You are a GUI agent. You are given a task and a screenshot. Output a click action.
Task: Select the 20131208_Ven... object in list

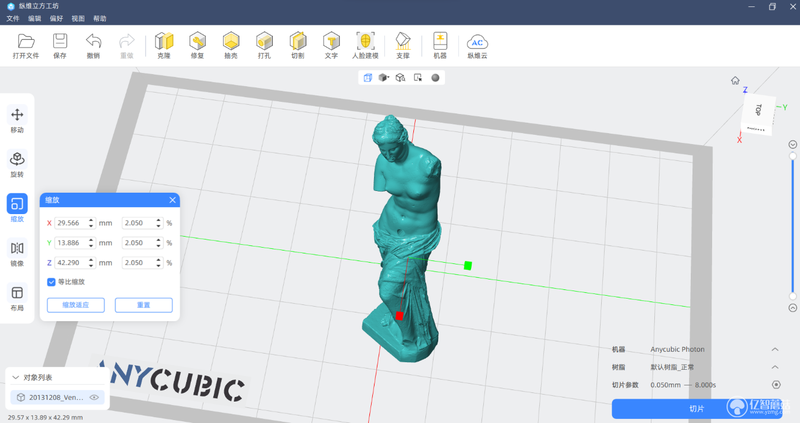[x=57, y=397]
